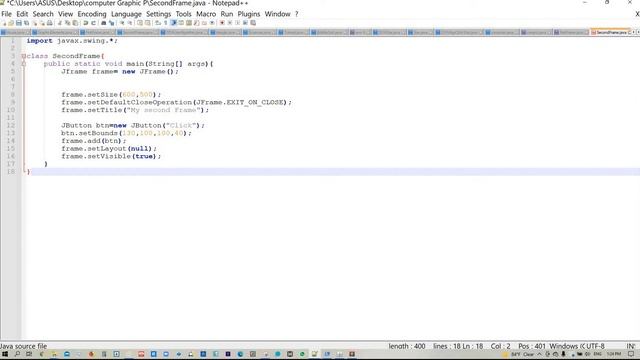Open the Macro menu
640x360 pixels.
(x=206, y=14)
